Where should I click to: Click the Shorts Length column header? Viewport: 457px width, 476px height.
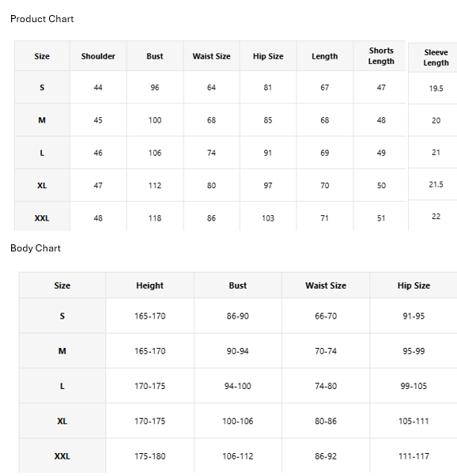click(381, 56)
